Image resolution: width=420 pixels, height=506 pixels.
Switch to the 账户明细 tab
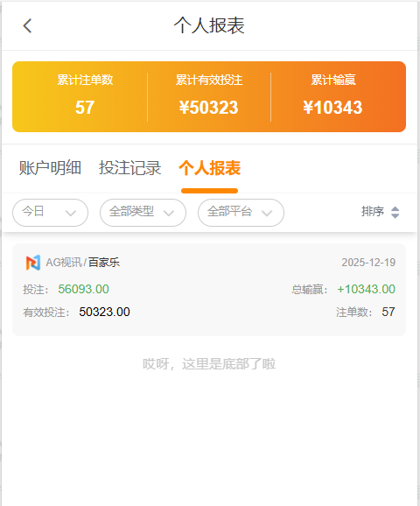click(x=50, y=168)
